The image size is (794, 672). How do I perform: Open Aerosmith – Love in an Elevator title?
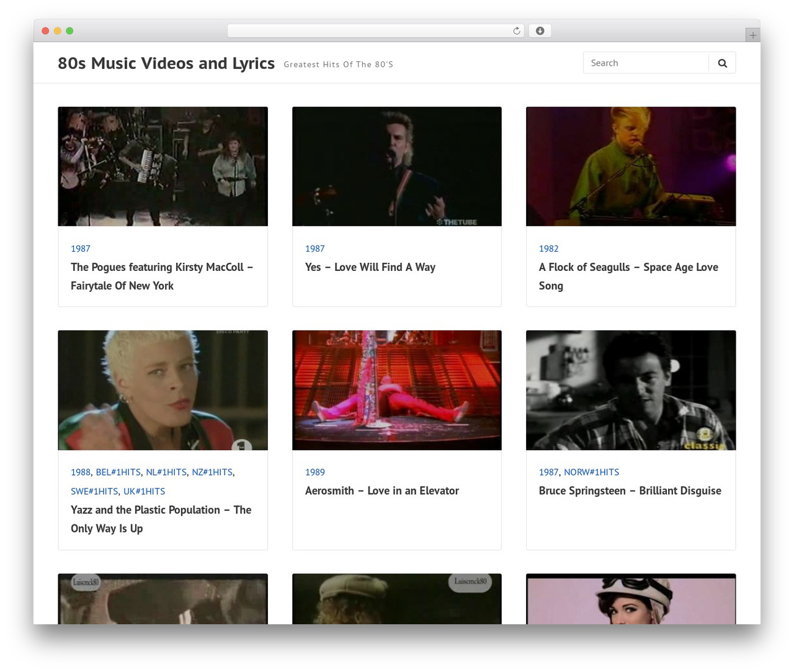382,491
